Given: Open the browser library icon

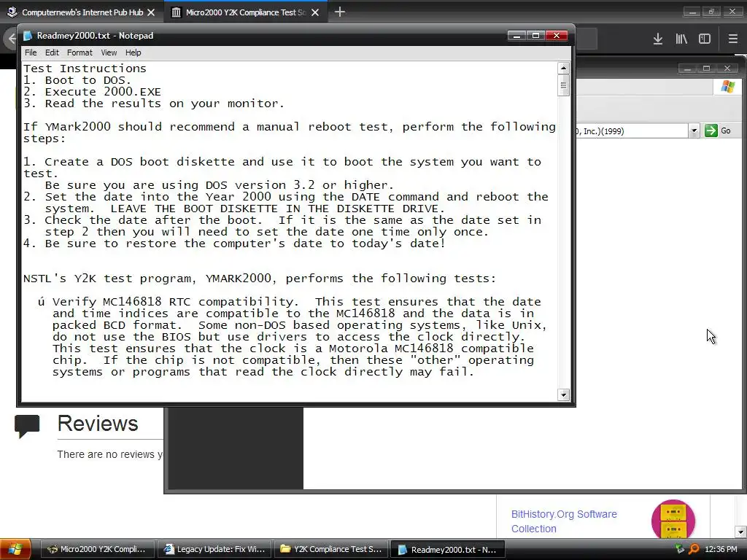Looking at the screenshot, I should [x=681, y=39].
